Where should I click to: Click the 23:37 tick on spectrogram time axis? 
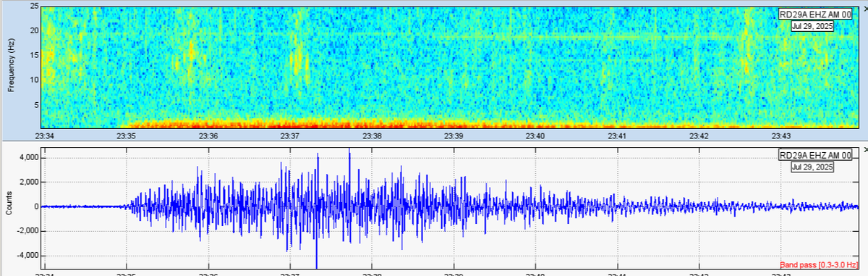coord(290,135)
